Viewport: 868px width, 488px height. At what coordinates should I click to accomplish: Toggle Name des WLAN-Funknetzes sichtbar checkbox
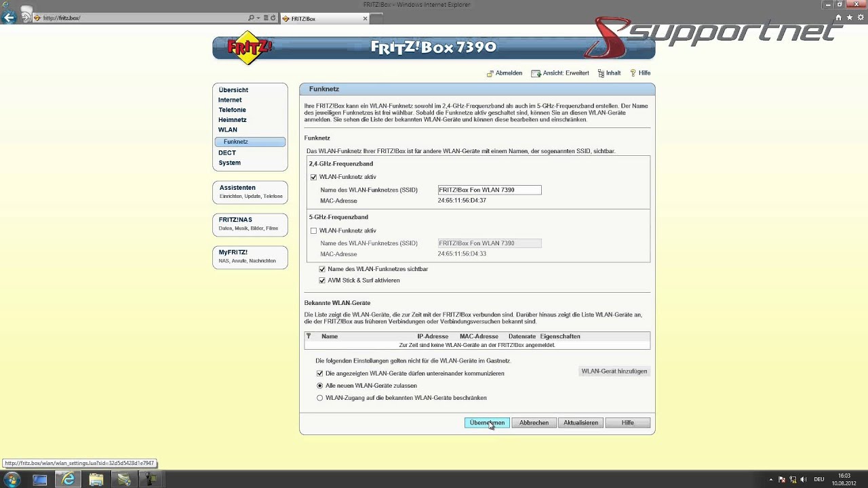click(x=322, y=269)
